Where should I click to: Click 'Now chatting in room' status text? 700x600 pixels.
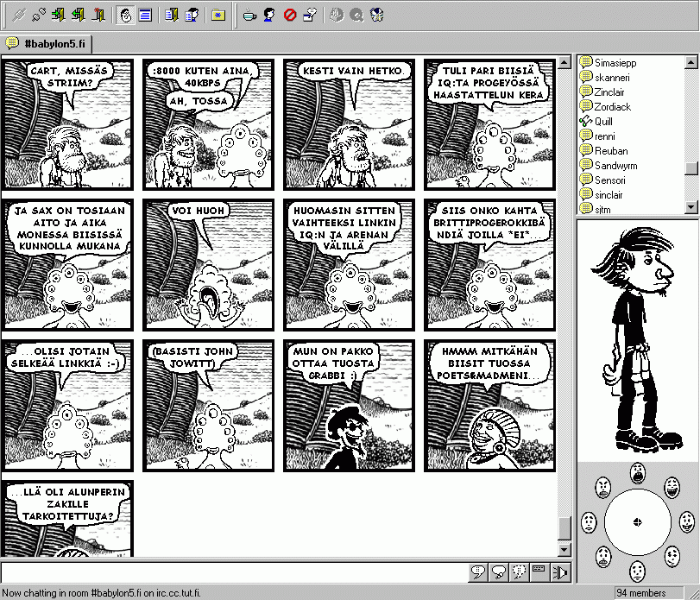[x=101, y=593]
